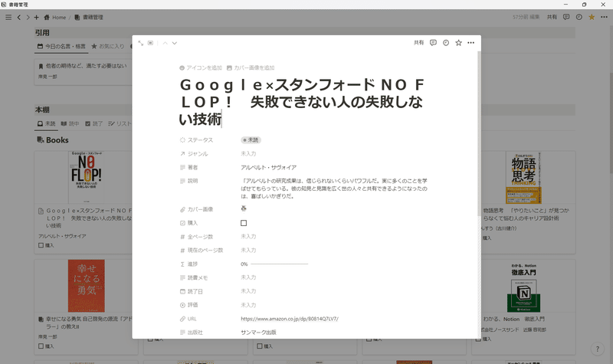Open three-dot menu in page panel header
The width and height of the screenshot is (613, 364).
pyautogui.click(x=470, y=43)
